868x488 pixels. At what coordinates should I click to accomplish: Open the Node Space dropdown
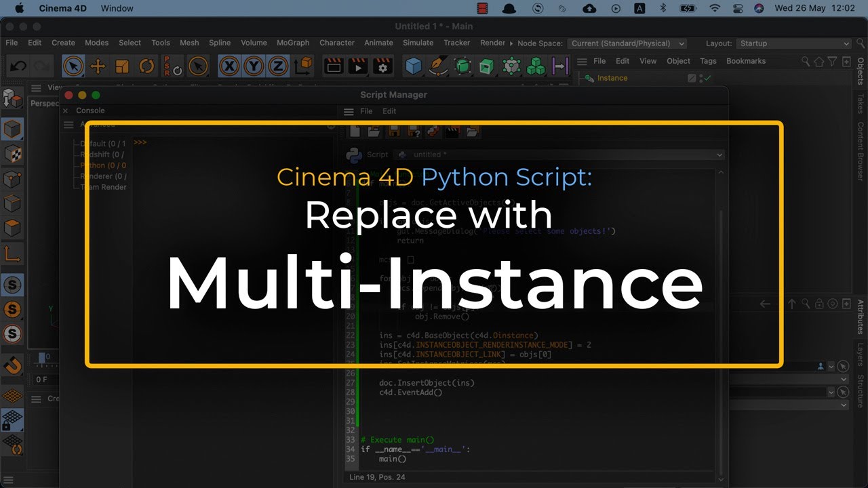[x=627, y=43]
